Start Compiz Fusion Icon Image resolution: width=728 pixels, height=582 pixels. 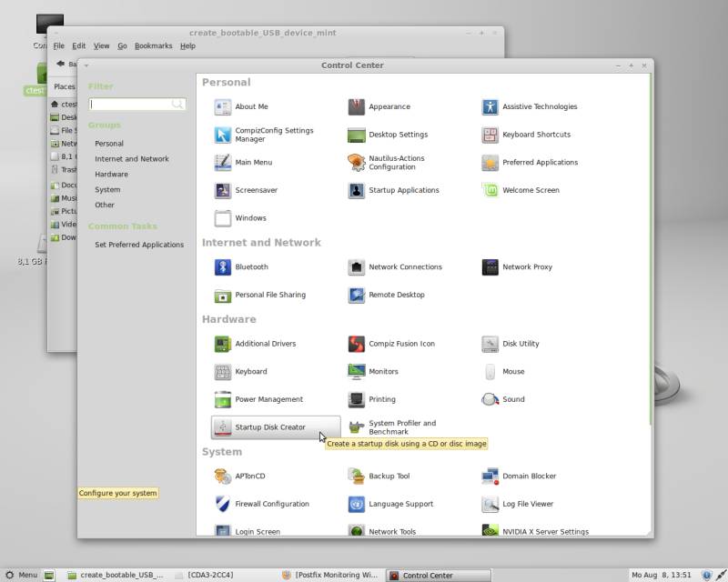(x=392, y=344)
